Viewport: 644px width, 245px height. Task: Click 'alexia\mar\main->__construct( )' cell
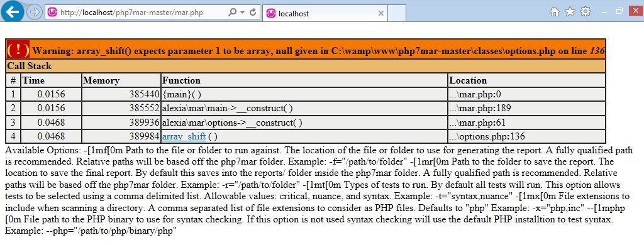tap(304, 109)
